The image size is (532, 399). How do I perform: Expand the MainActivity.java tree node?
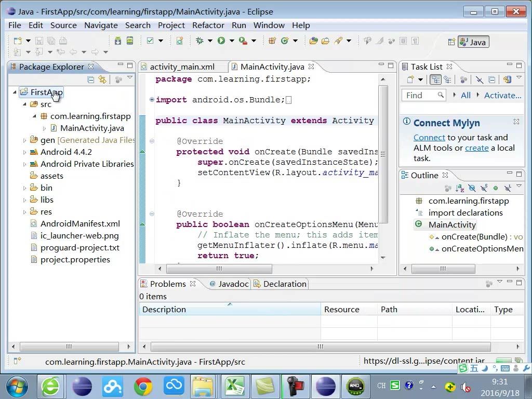(45, 128)
